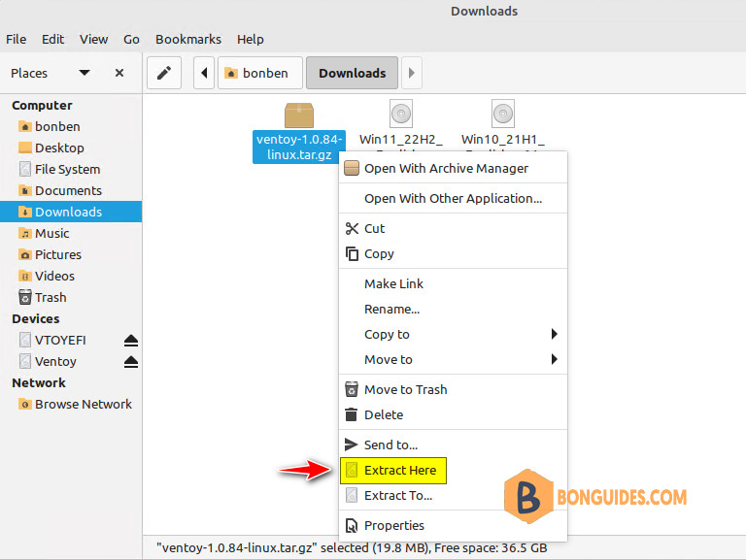The width and height of the screenshot is (746, 560).
Task: Select the ventoy tar.gz archive icon
Action: click(x=299, y=115)
